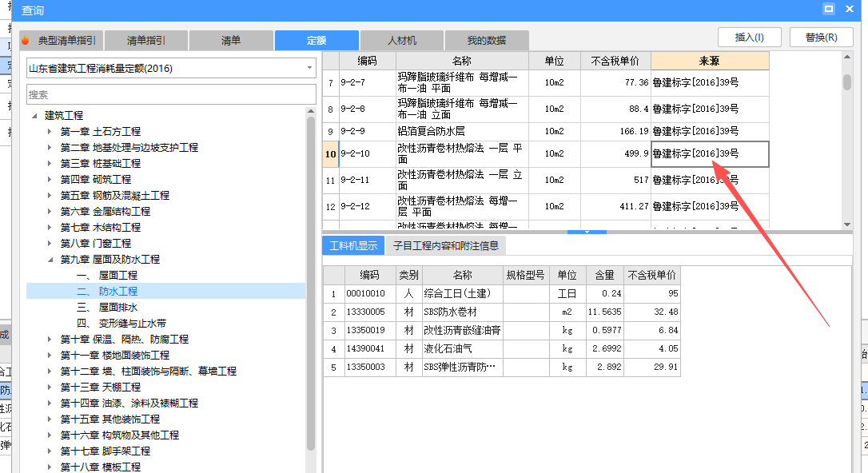The width and height of the screenshot is (868, 473).
Task: Open the quota library dropdown arrow
Action: coord(308,68)
